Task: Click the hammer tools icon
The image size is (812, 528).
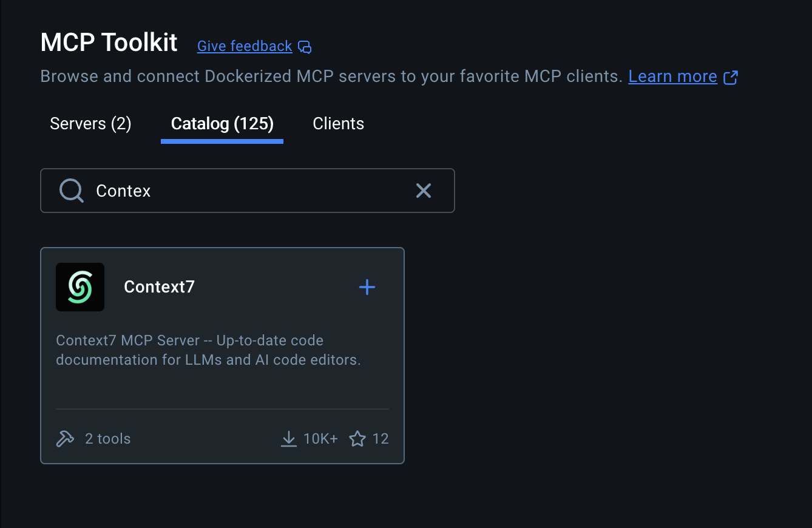Action: (65, 439)
